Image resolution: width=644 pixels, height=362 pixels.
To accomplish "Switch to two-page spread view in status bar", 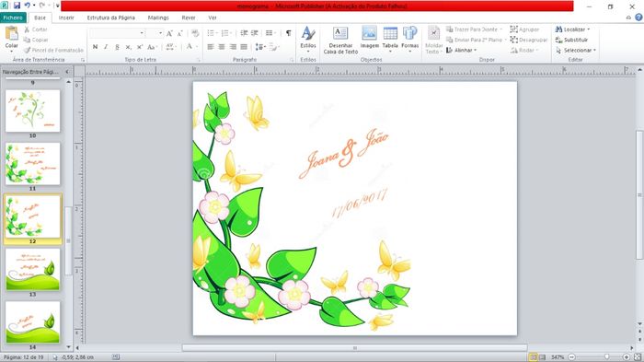I will [x=542, y=357].
